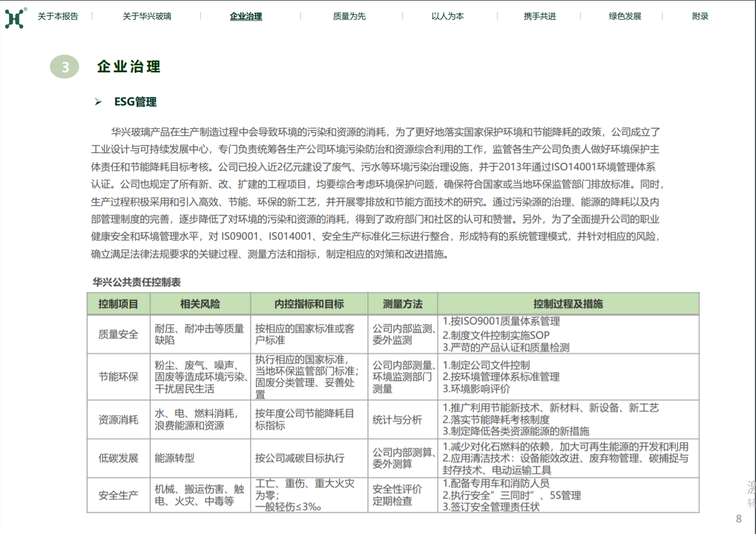Click the 测量方法 column header
This screenshot has width=756, height=534.
(x=402, y=304)
